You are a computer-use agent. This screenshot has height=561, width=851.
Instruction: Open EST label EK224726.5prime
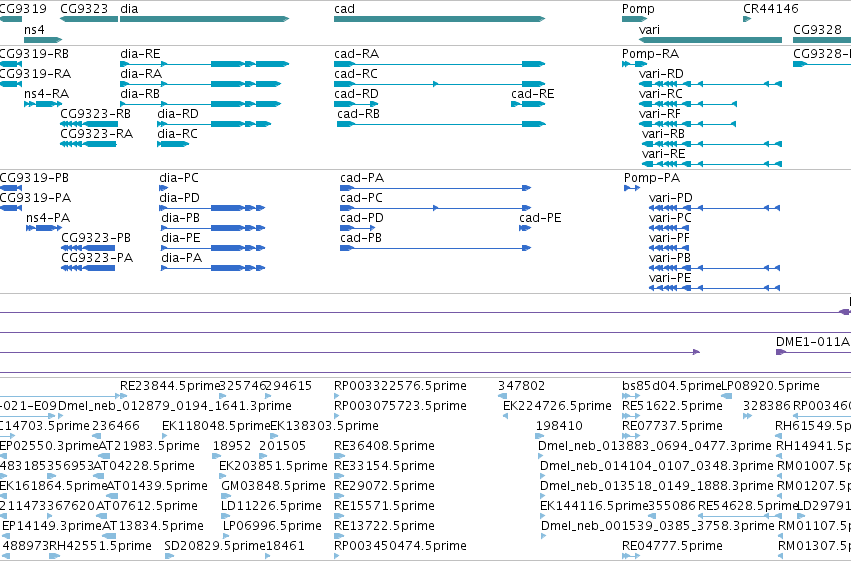point(557,406)
